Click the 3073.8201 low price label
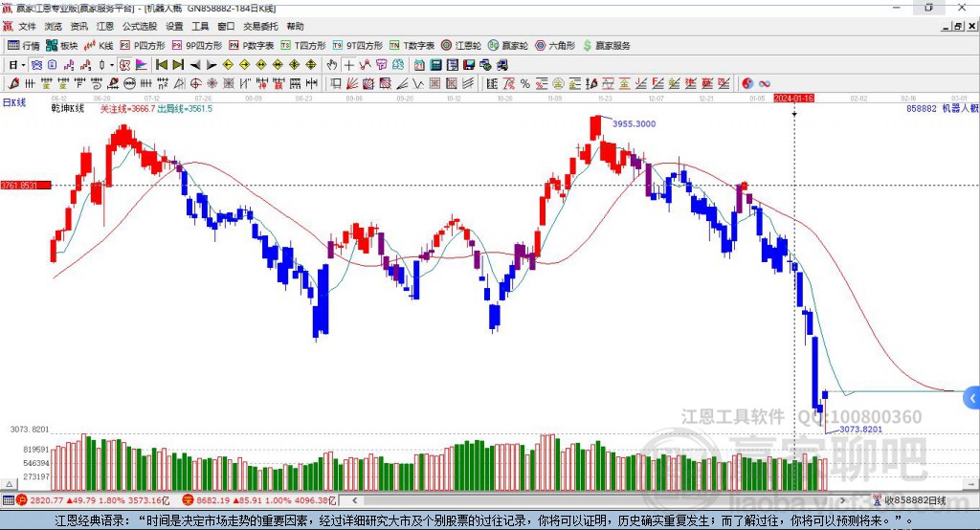Viewport: 980px width, 530px height. (860, 429)
